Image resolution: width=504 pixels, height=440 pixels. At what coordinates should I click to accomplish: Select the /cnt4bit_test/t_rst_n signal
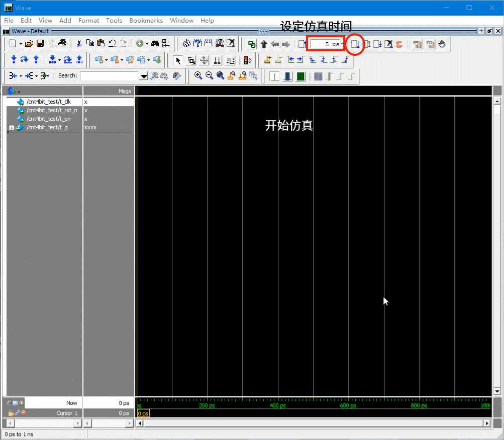52,110
